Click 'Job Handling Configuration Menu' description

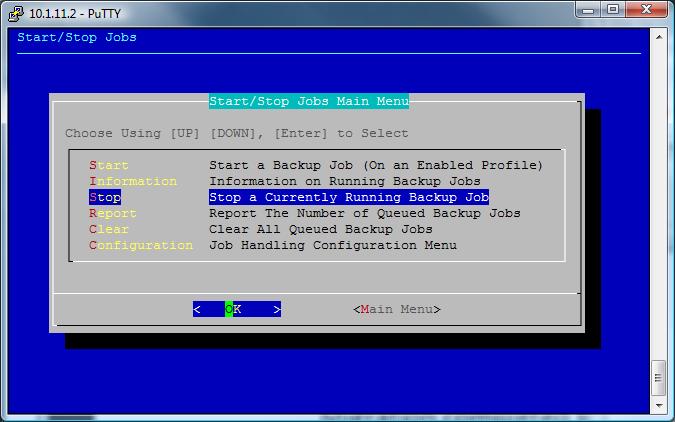click(x=333, y=245)
